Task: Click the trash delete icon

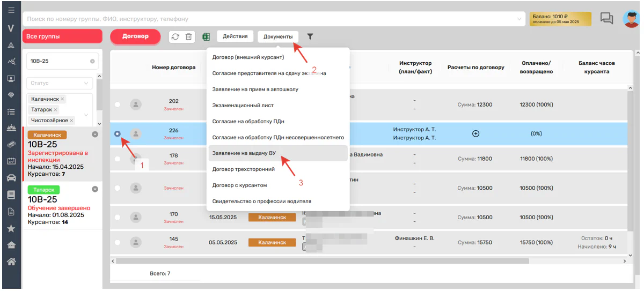Action: click(188, 36)
